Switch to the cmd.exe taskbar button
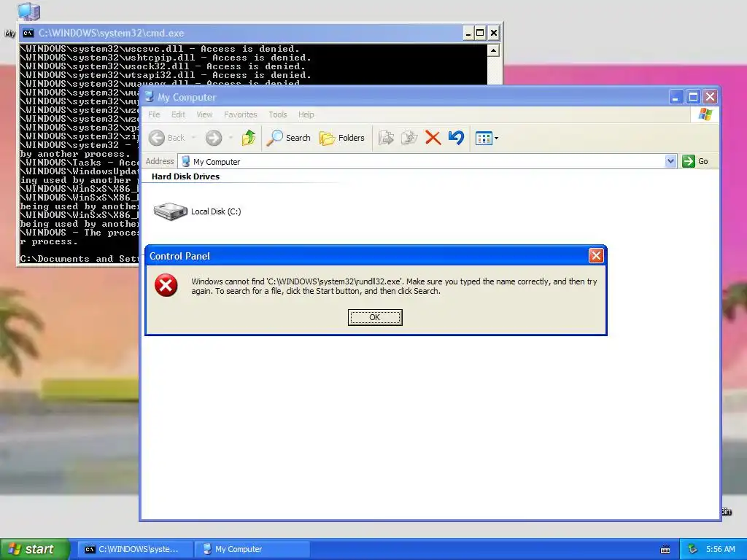The width and height of the screenshot is (747, 560). (x=134, y=549)
